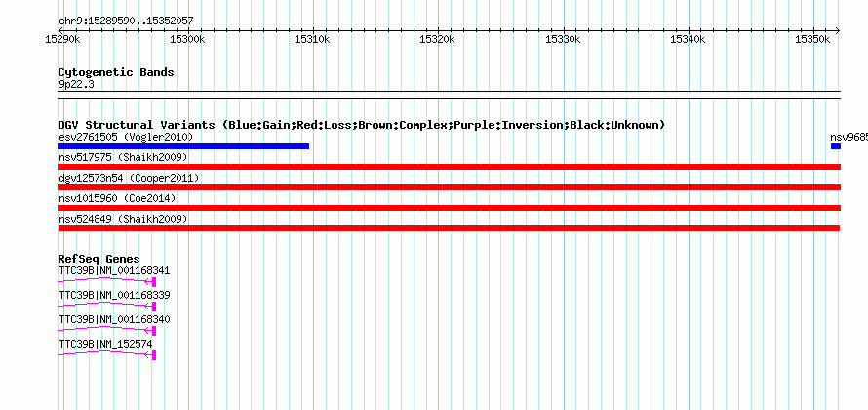Click the 15300k ruler tick label
868x410 pixels.
point(187,40)
